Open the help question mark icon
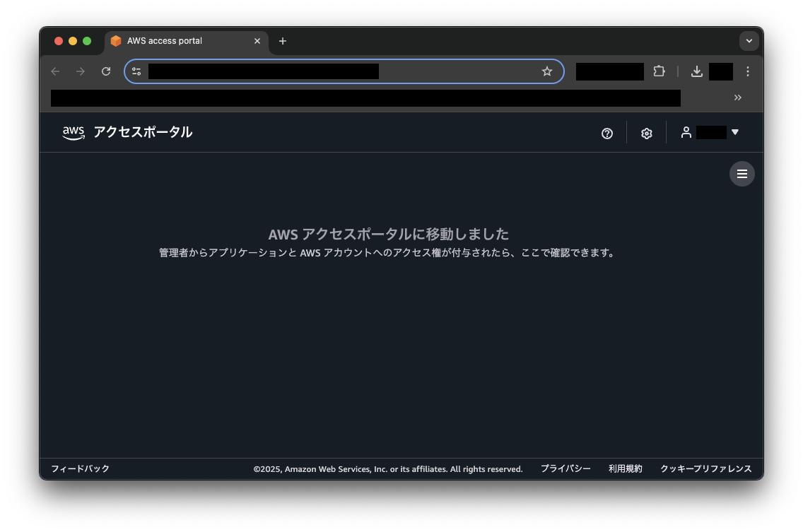The image size is (803, 532). point(607,133)
